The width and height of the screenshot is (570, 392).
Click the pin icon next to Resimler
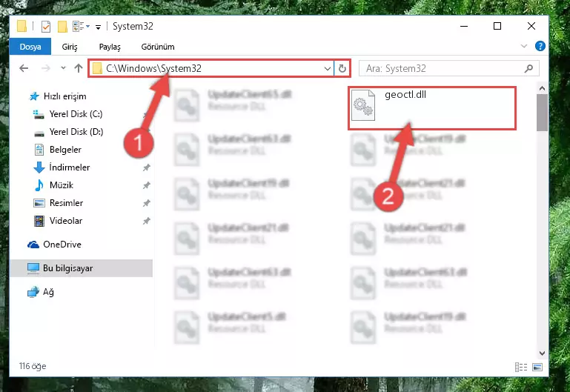(x=147, y=203)
